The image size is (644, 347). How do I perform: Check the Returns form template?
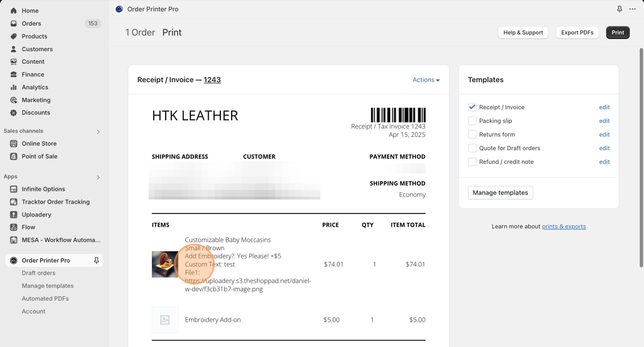click(x=472, y=135)
